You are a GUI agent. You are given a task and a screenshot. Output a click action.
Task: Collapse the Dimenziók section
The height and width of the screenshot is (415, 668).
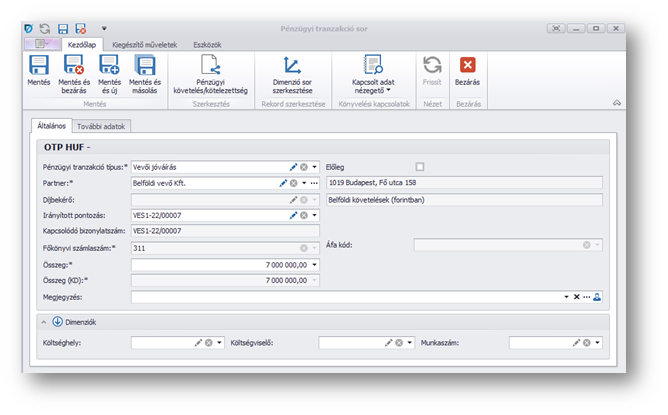coord(44,321)
